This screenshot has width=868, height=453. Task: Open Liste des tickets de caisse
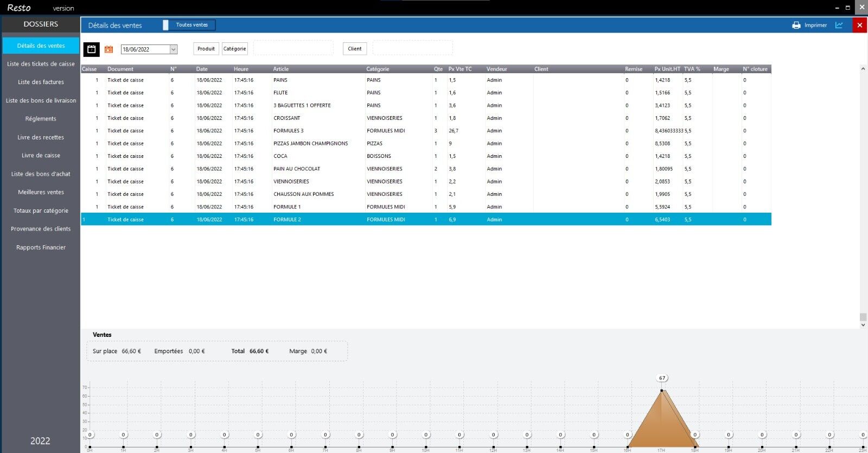(x=41, y=64)
